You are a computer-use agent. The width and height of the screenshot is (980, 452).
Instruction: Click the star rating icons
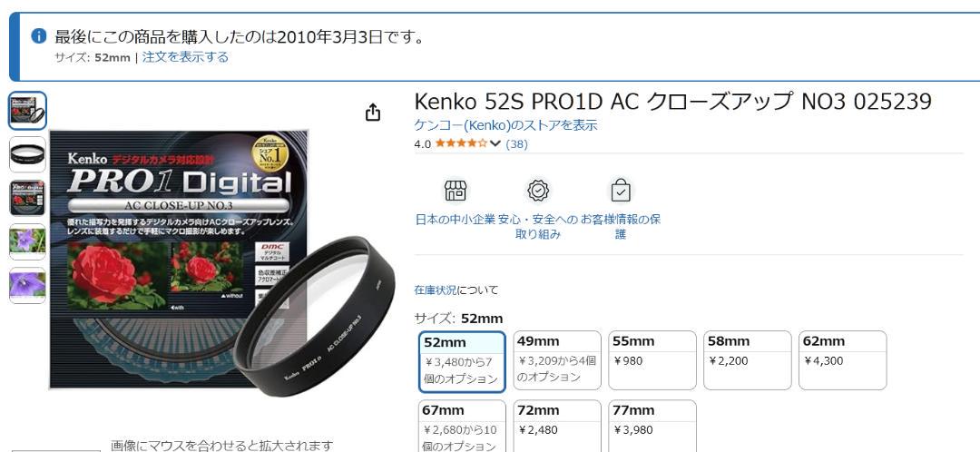point(461,143)
